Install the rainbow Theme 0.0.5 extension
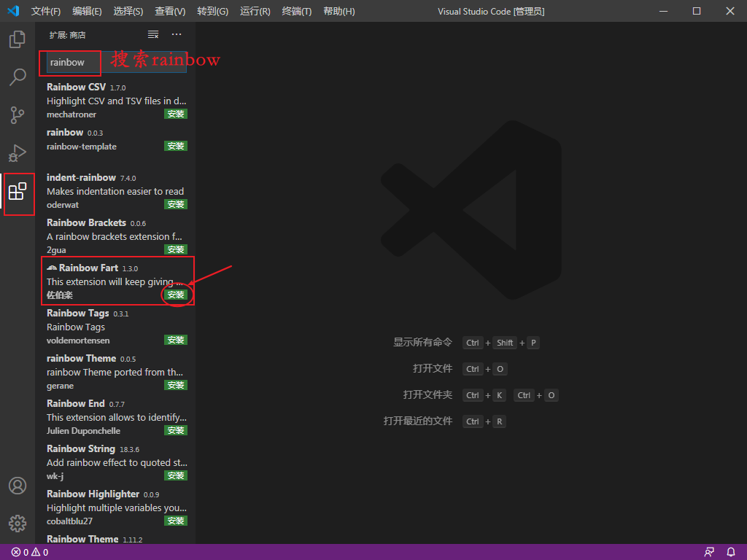The image size is (747, 560). 176,385
